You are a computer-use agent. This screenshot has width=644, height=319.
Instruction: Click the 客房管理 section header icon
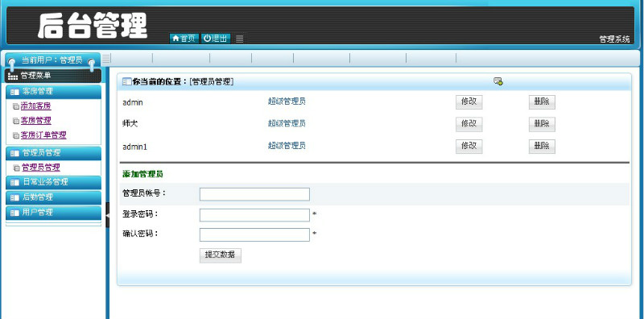(x=14, y=92)
